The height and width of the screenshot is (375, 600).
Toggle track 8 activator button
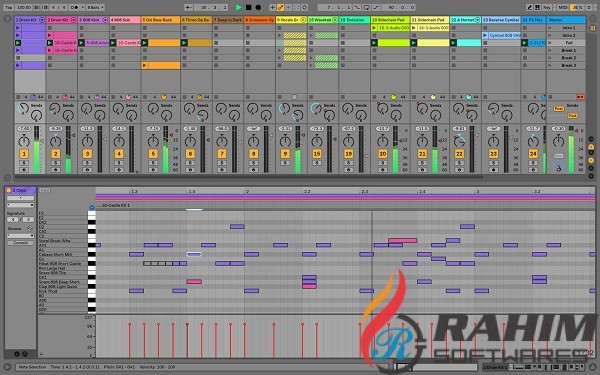(253, 154)
